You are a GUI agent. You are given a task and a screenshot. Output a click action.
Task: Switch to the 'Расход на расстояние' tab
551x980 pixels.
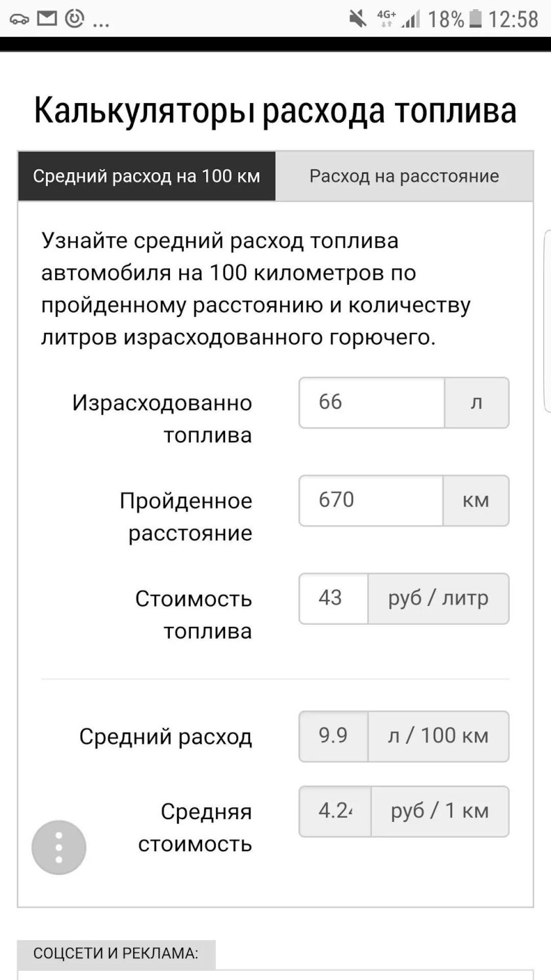pyautogui.click(x=404, y=175)
